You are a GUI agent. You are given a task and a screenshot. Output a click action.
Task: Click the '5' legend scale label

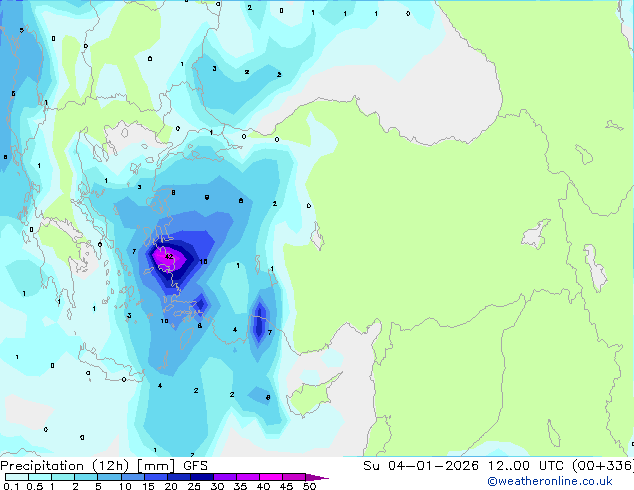pyautogui.click(x=98, y=486)
